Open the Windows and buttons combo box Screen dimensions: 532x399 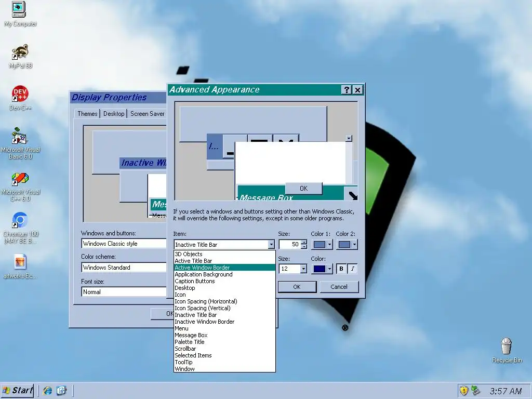coord(124,244)
